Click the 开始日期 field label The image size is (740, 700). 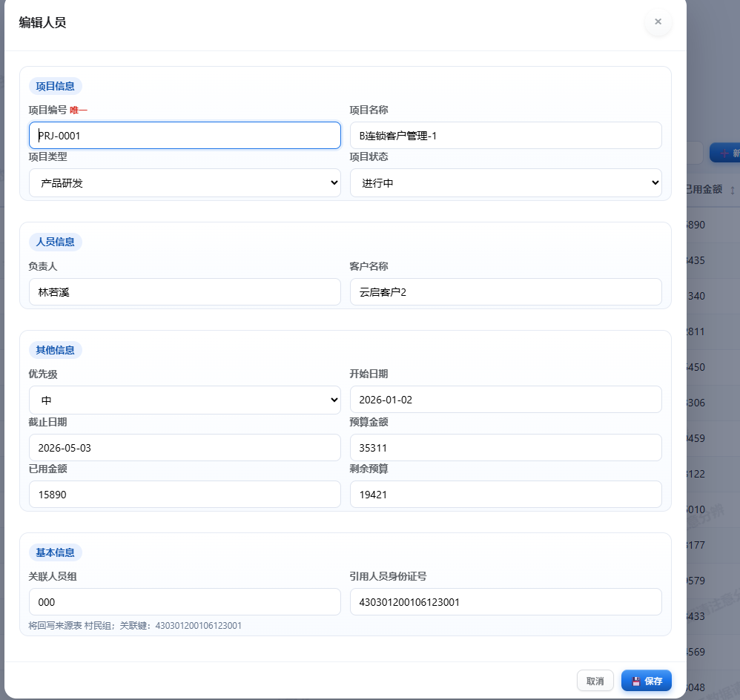[x=369, y=374]
